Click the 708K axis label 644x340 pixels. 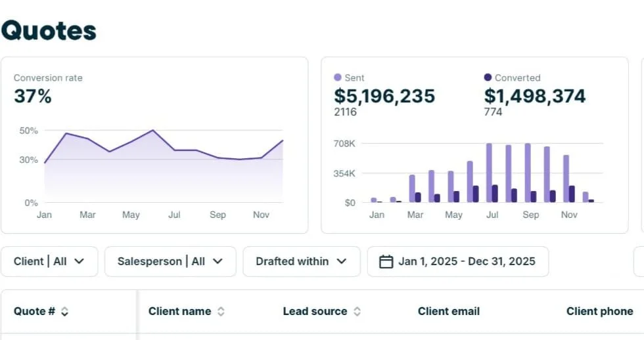point(344,144)
